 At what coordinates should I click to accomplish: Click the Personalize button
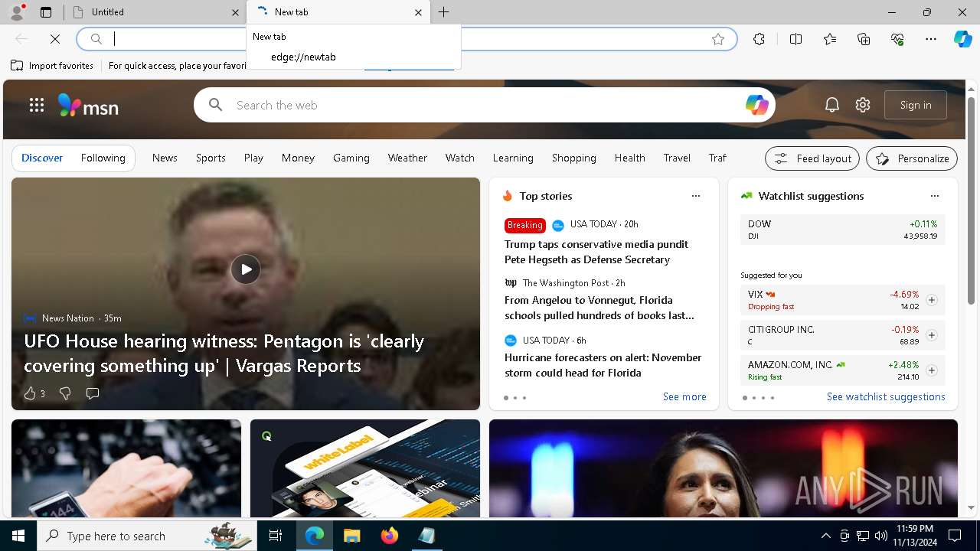[x=912, y=158]
